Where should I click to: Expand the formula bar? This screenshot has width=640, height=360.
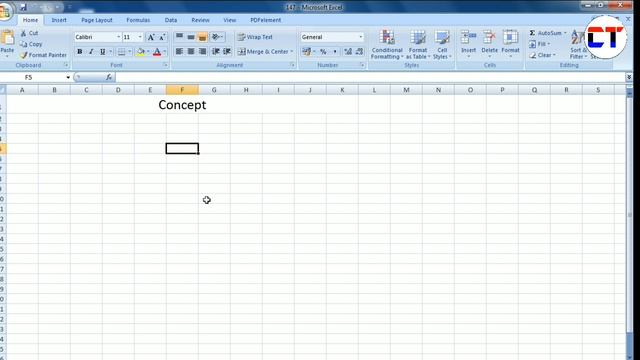click(x=629, y=77)
